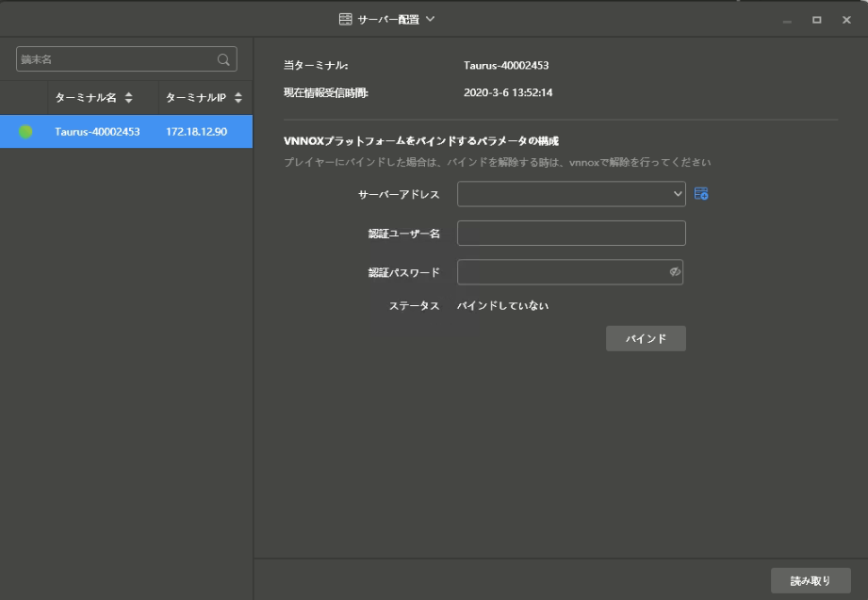
Task: Select the Taurus-40002453 terminal row
Action: 97,132
